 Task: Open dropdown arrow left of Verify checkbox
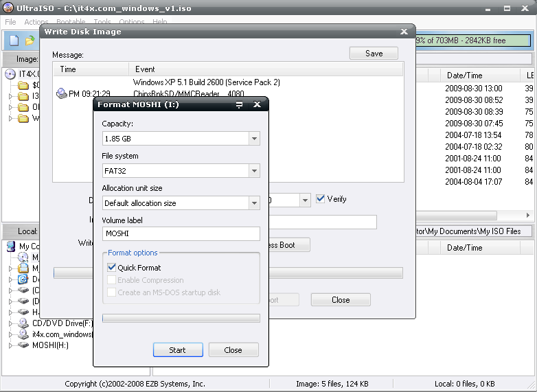point(305,200)
